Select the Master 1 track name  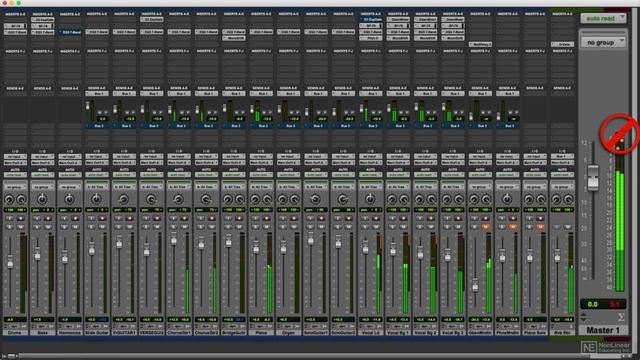click(x=603, y=330)
